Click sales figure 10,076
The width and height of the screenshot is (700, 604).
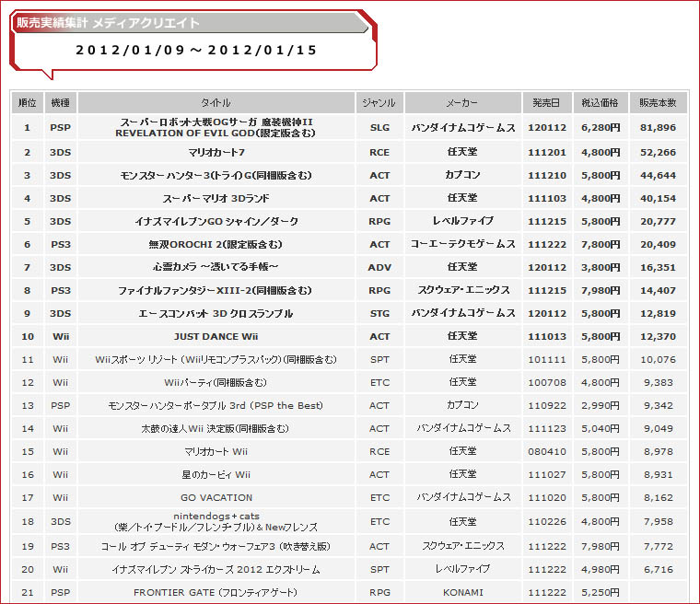pyautogui.click(x=658, y=360)
